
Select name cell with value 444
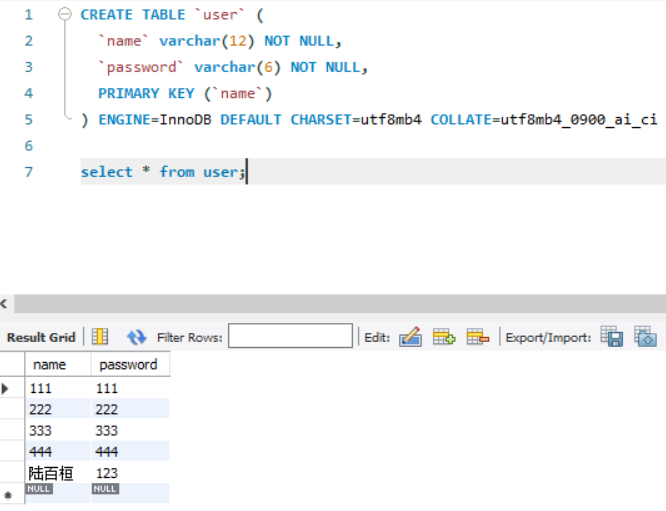click(x=58, y=451)
